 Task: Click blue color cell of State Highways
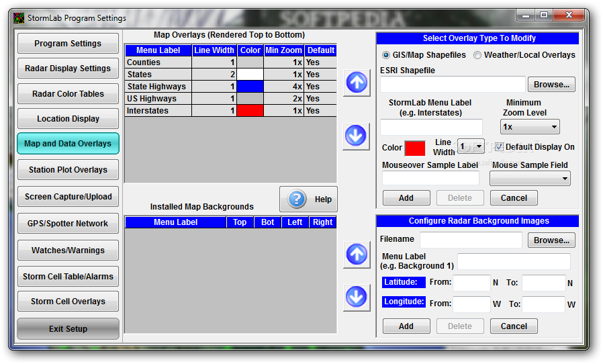point(250,86)
